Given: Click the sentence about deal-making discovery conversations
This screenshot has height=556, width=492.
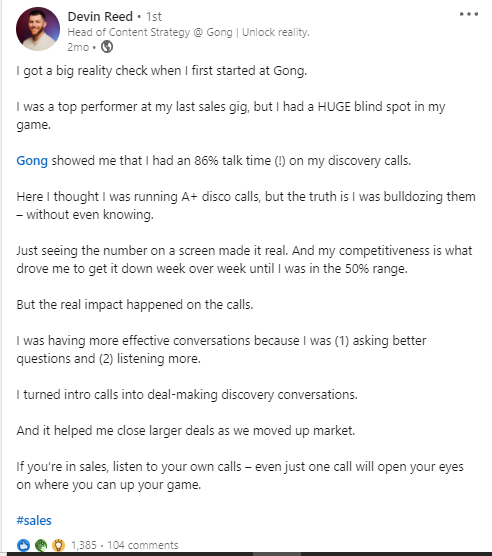Looking at the screenshot, I should tap(187, 395).
